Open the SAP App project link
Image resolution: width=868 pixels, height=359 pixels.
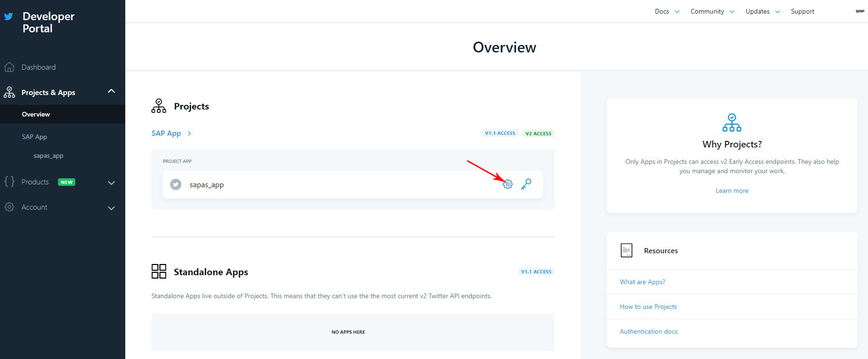tap(166, 133)
